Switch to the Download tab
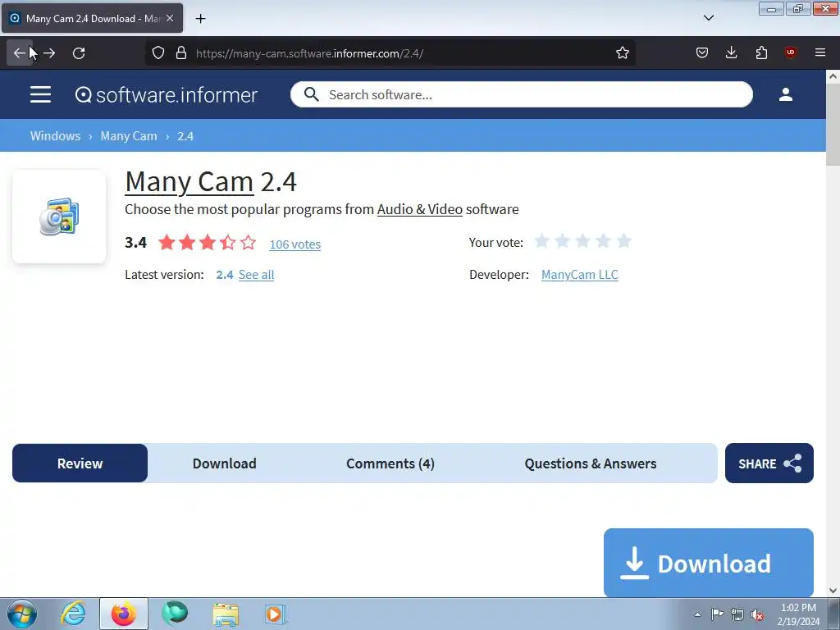 coord(225,463)
